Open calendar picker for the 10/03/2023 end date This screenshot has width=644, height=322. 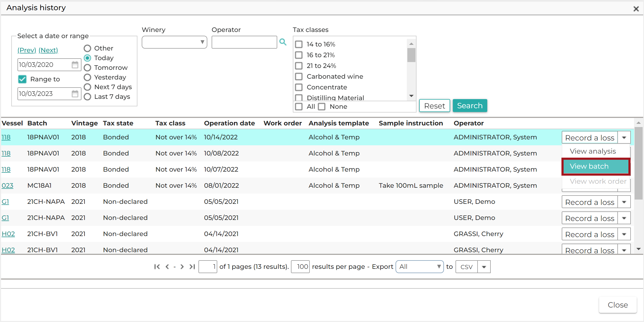75,94
